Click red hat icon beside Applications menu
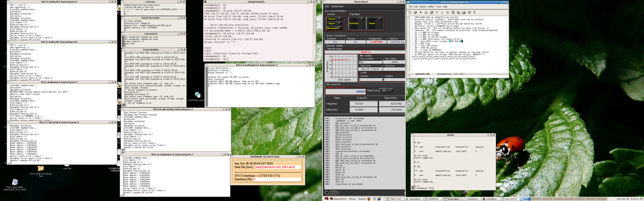This screenshot has width=644, height=201. (332, 199)
